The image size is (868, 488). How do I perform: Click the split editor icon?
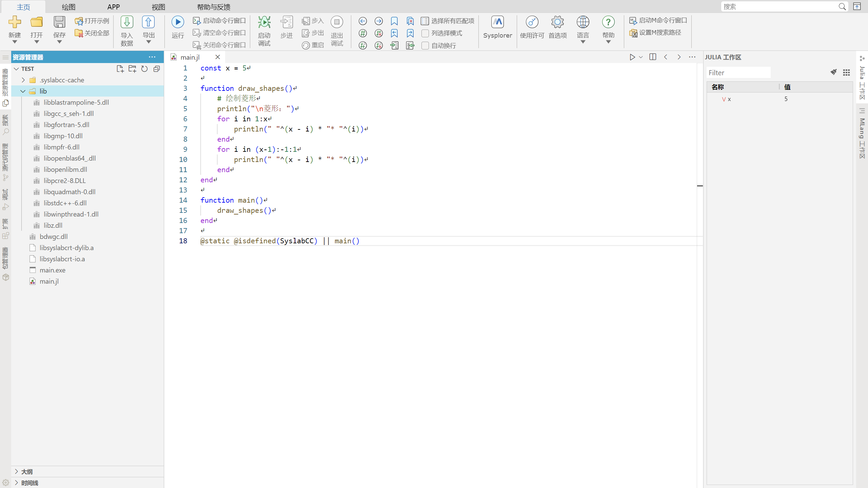click(653, 57)
